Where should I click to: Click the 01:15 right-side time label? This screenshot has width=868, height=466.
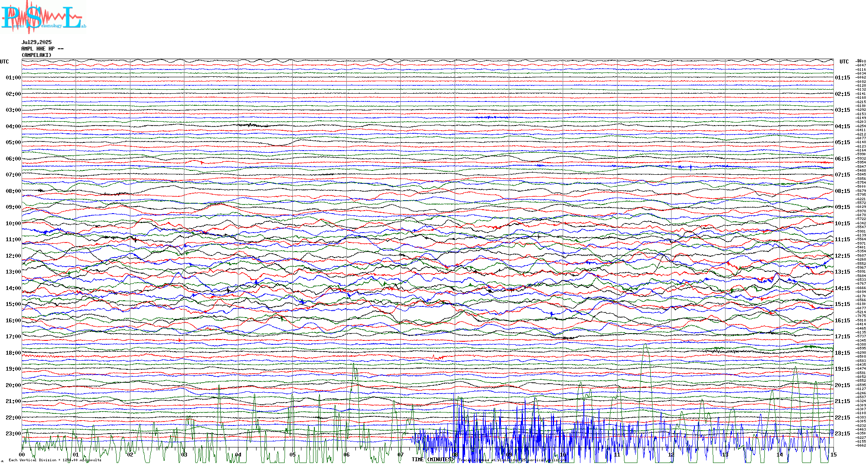click(x=843, y=78)
